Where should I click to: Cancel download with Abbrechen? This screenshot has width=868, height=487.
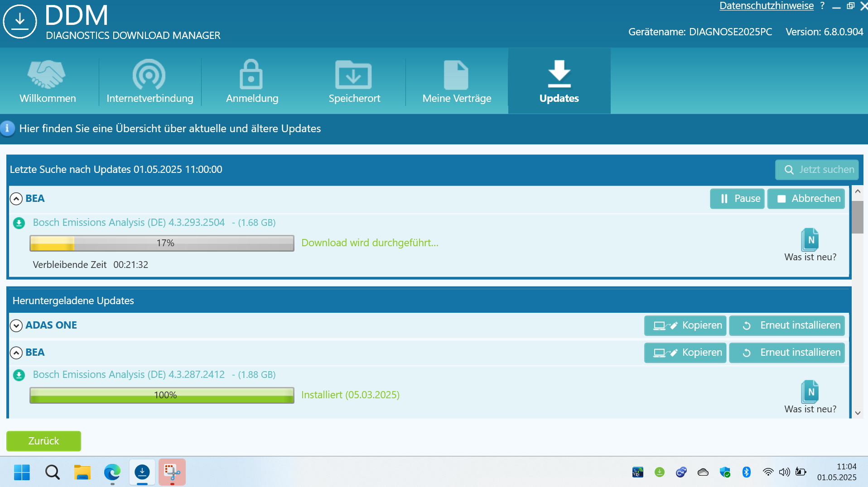pos(806,199)
